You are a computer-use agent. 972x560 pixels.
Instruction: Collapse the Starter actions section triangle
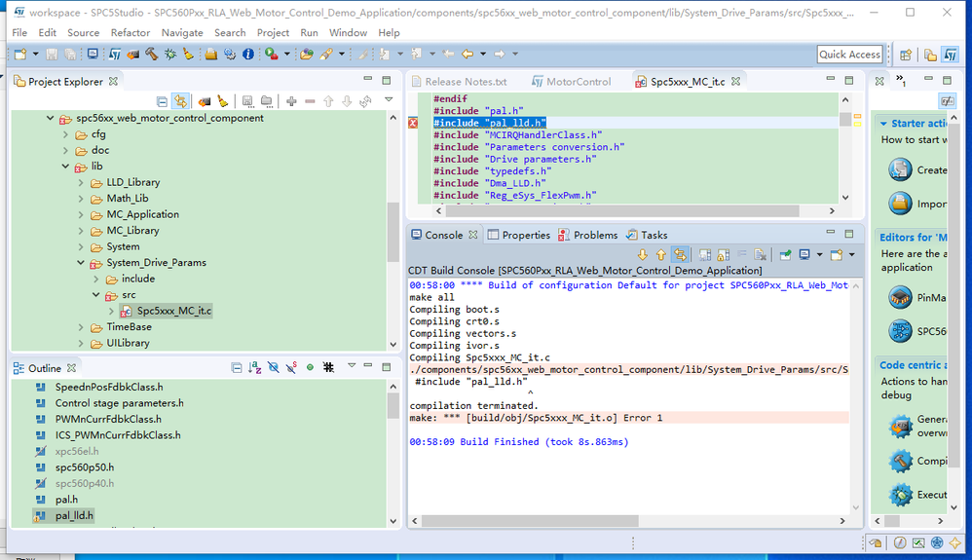883,124
